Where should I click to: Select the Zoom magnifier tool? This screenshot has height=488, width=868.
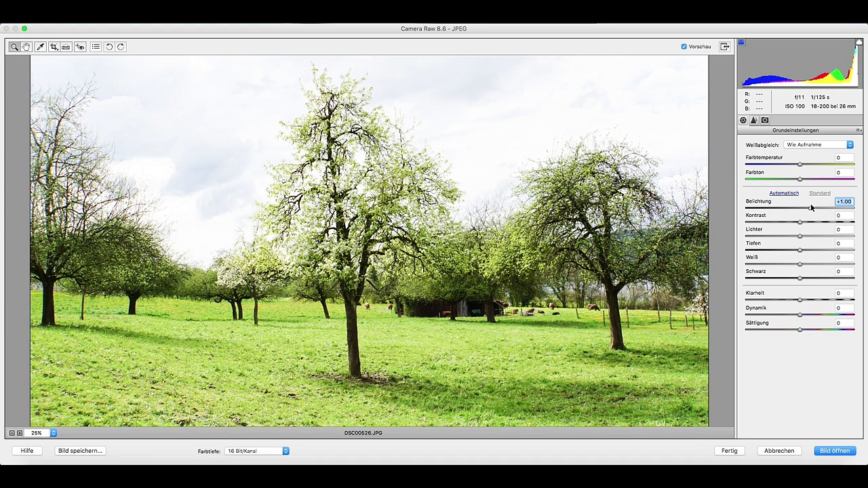tap(14, 47)
